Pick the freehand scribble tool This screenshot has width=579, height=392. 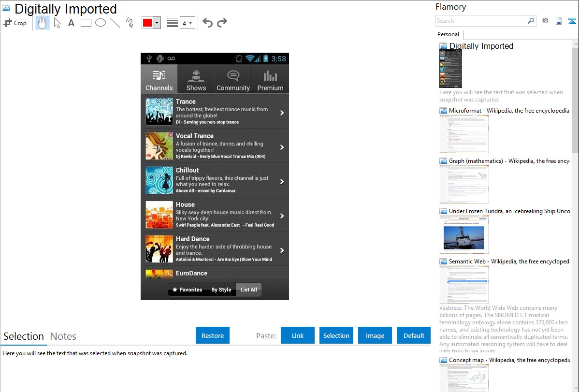tap(130, 23)
